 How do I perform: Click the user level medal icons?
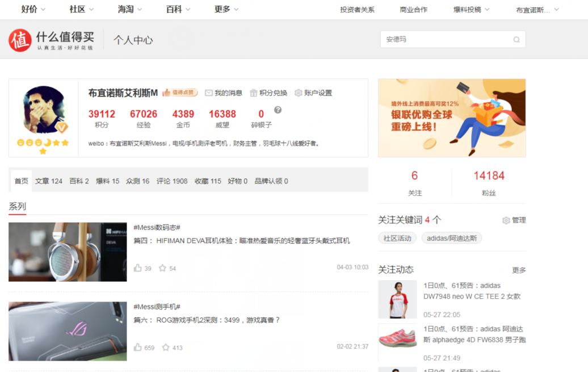point(43,147)
